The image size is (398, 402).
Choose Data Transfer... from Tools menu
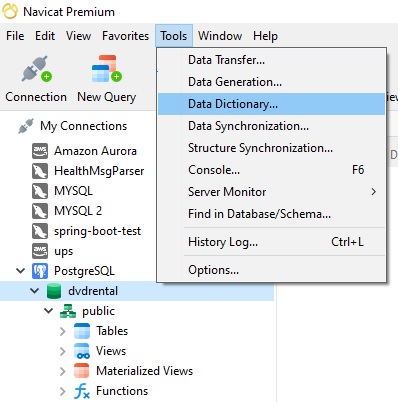(x=271, y=60)
